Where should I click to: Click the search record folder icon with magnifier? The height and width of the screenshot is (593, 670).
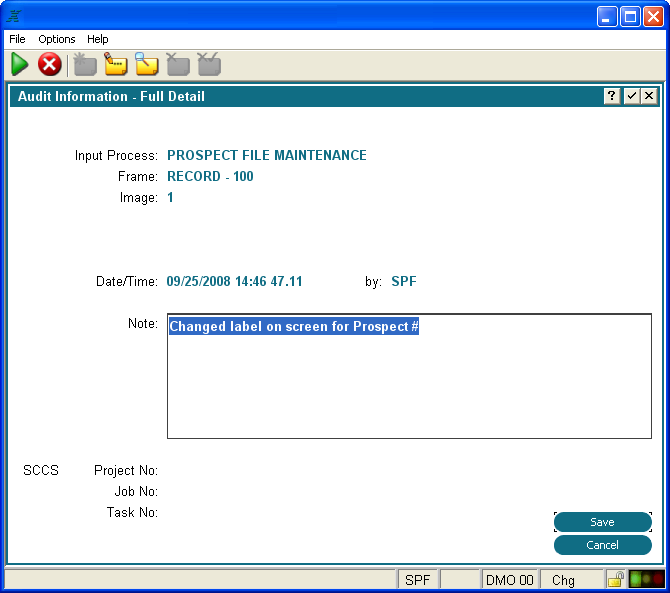coord(147,64)
